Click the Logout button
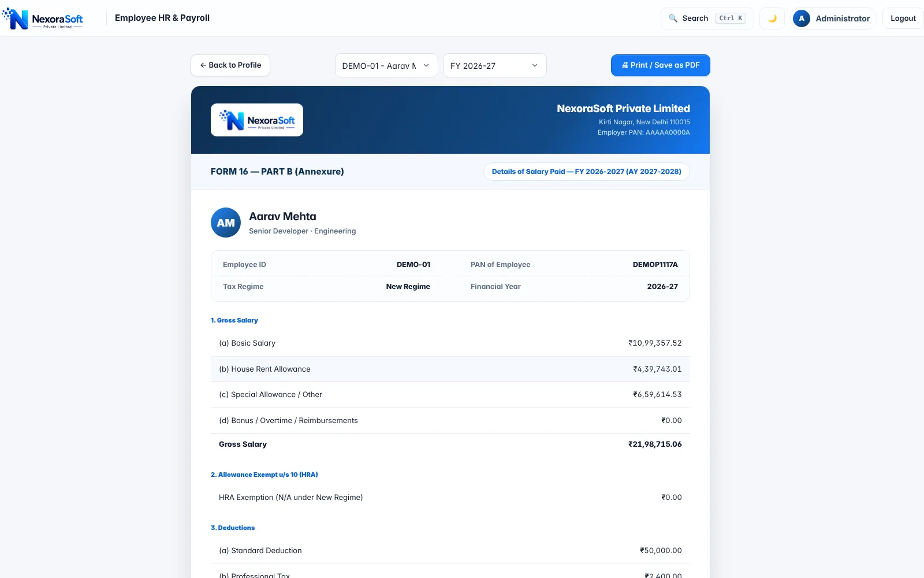This screenshot has width=924, height=578. (903, 18)
